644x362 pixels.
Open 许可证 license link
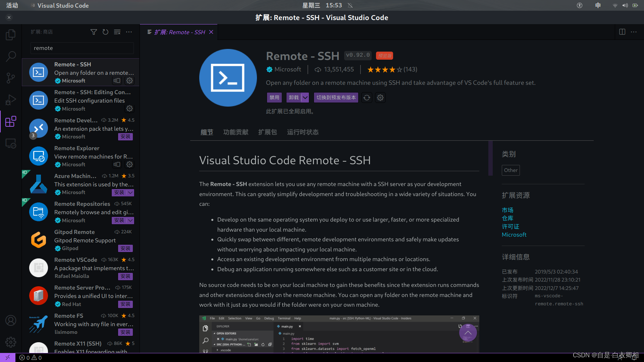tap(511, 227)
